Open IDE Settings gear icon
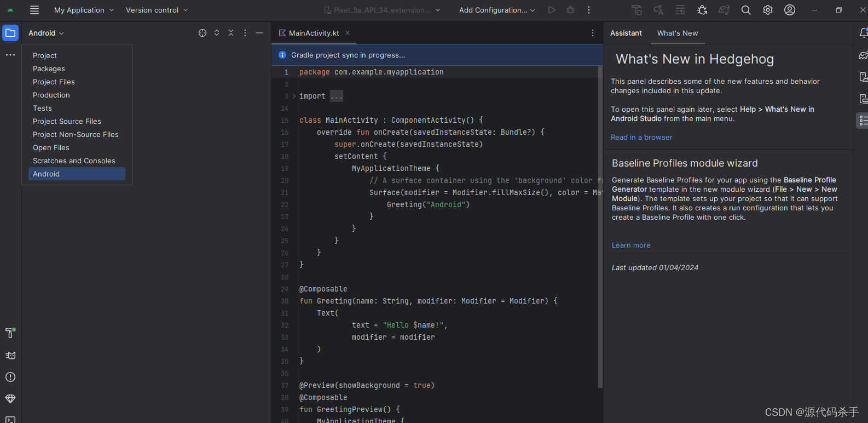Image resolution: width=868 pixels, height=423 pixels. [x=768, y=10]
